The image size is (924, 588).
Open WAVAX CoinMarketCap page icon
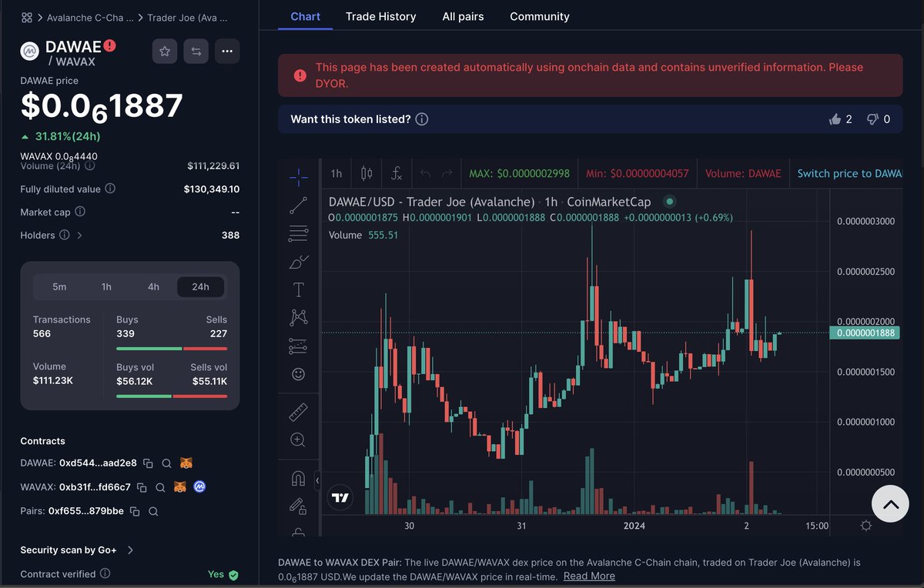click(199, 487)
